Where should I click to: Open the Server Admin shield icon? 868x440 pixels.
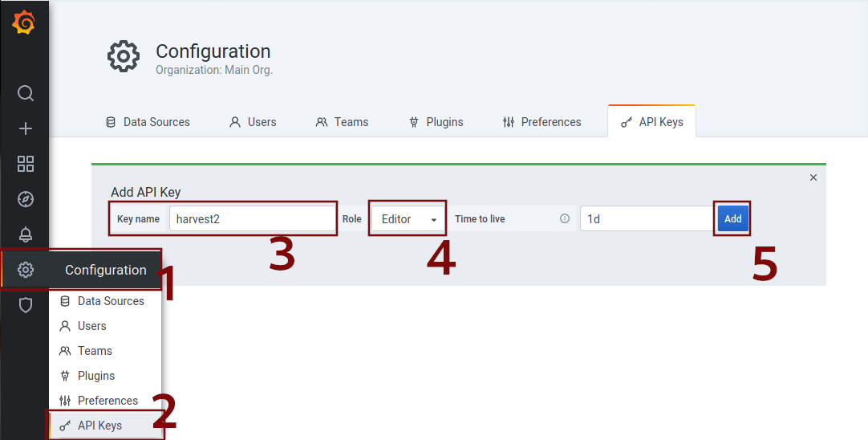click(x=26, y=305)
